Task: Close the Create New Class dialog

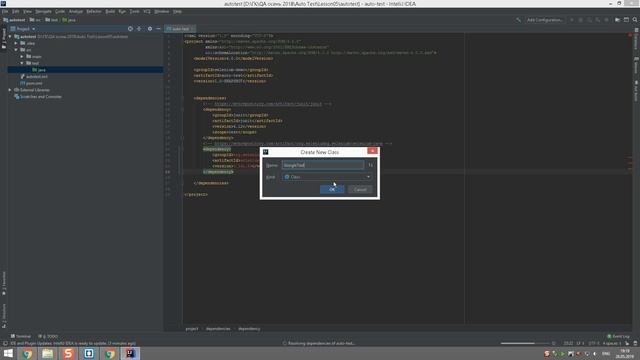Action: (x=372, y=151)
